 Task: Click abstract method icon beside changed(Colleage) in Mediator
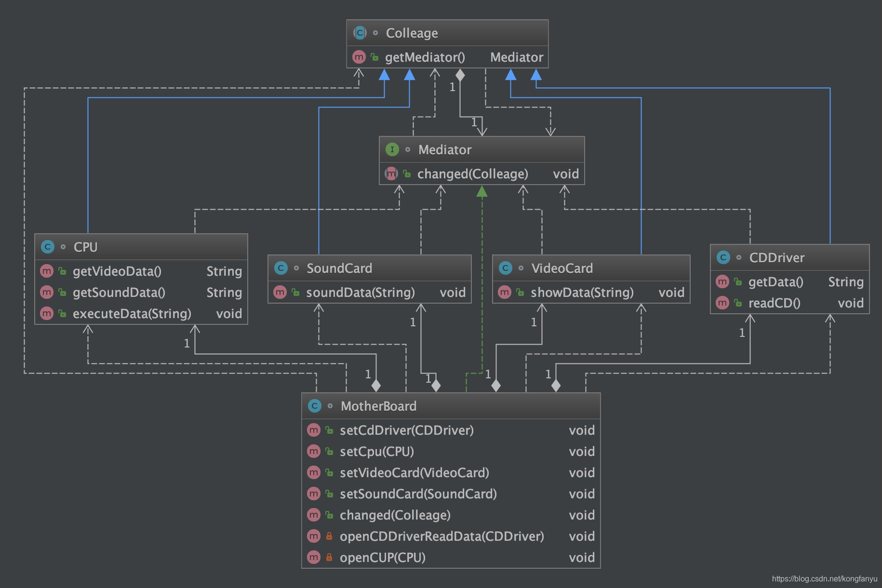391,174
